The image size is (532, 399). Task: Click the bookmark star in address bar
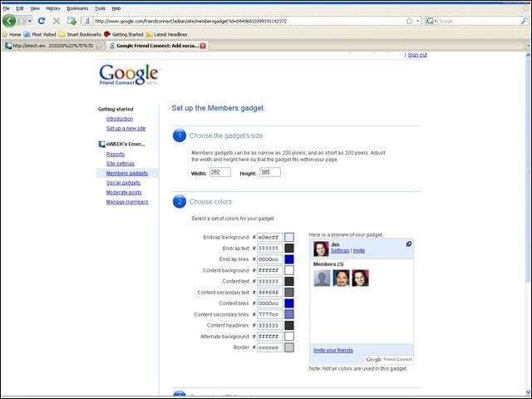(409, 21)
